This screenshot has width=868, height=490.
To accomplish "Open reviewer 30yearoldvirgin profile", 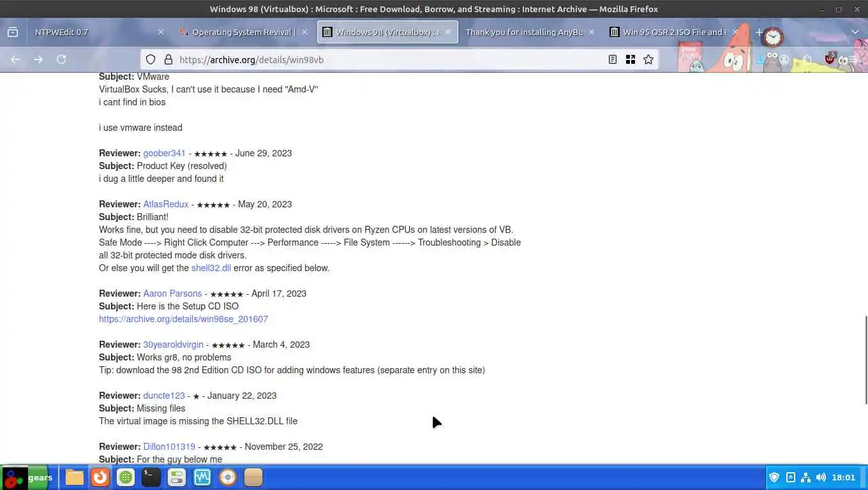I will 173,345.
